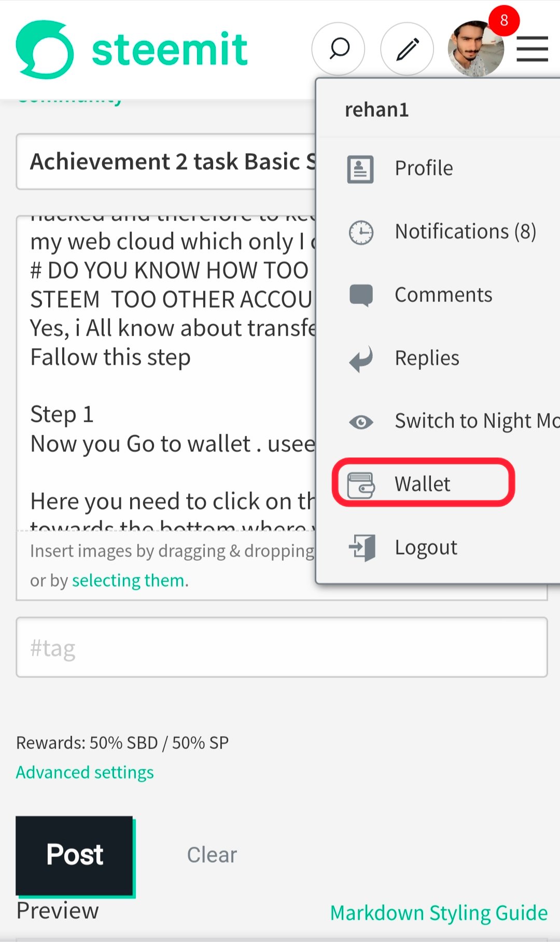Open Replies from the user menu
560x942 pixels.
[426, 358]
